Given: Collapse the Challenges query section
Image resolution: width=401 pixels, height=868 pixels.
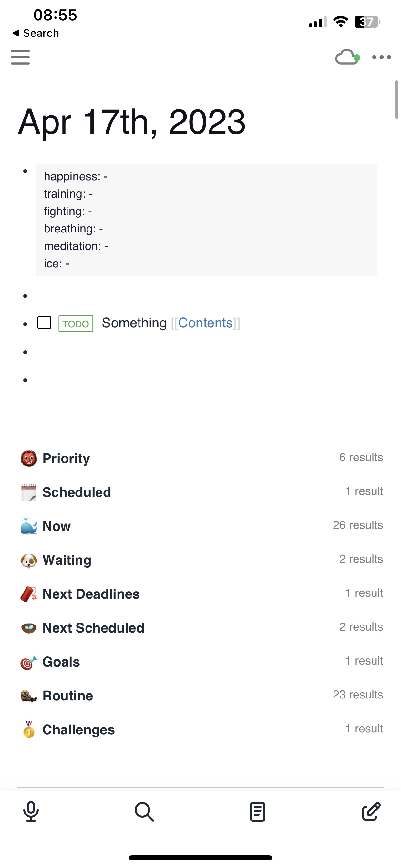Looking at the screenshot, I should click(78, 729).
